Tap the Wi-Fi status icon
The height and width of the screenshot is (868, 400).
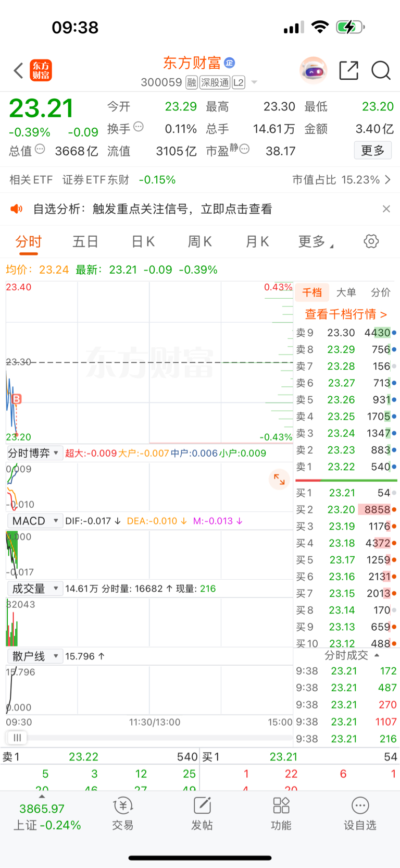pyautogui.click(x=320, y=27)
